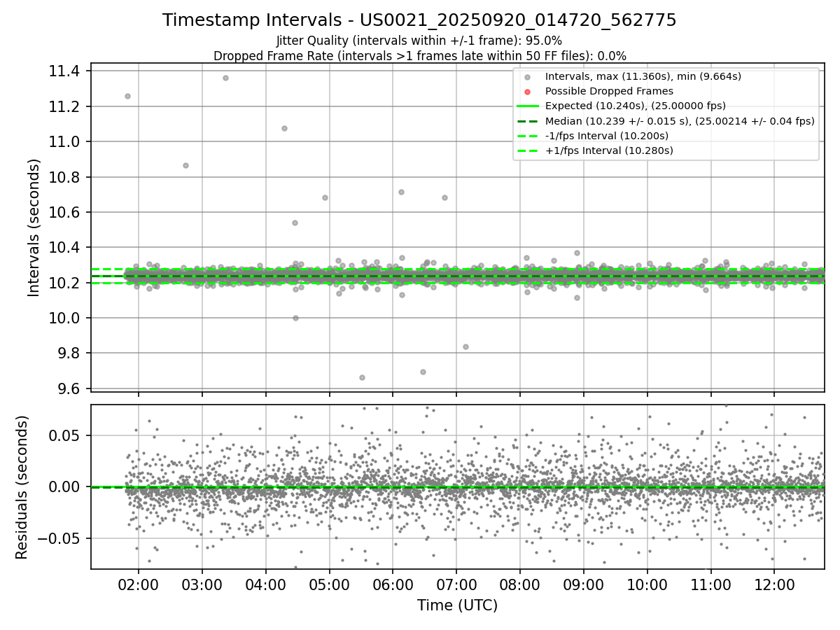The width and height of the screenshot is (840, 630).
Task: Click the outlier point near 11.26s before 02:00
Action: pos(127,96)
